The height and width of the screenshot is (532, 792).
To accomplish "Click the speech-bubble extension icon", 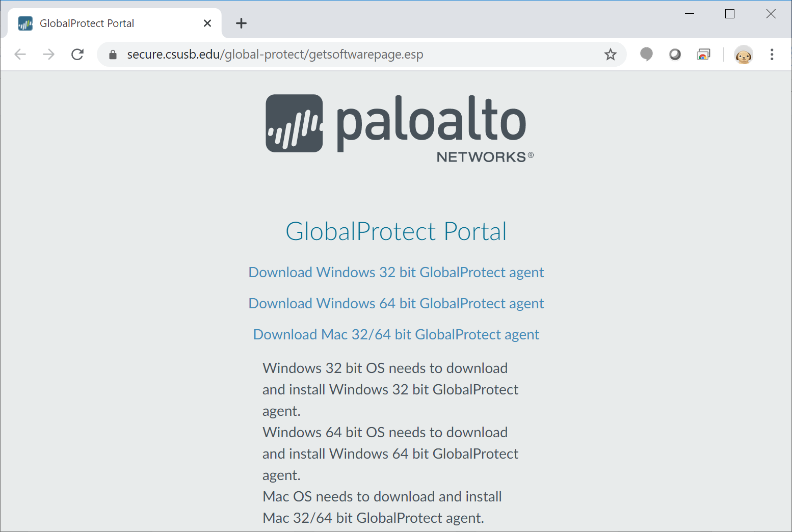I will (646, 54).
